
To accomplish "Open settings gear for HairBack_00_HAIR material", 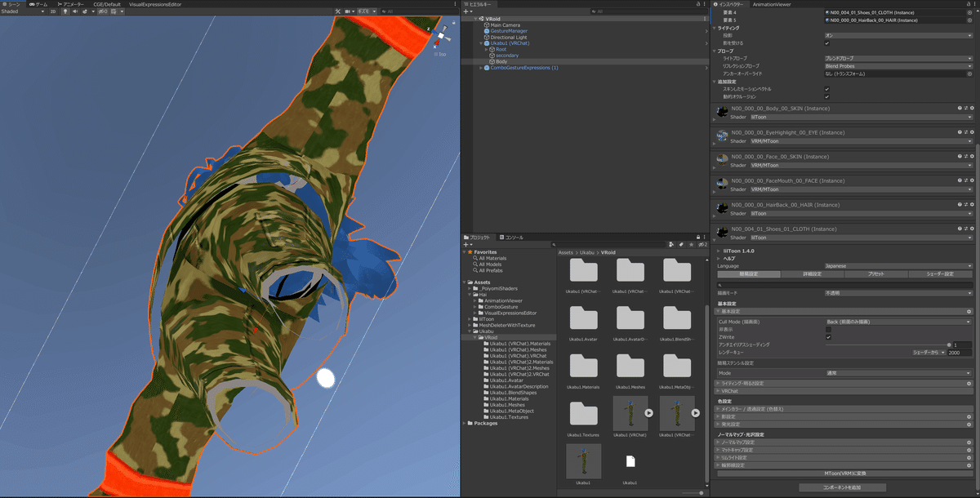I will 972,205.
